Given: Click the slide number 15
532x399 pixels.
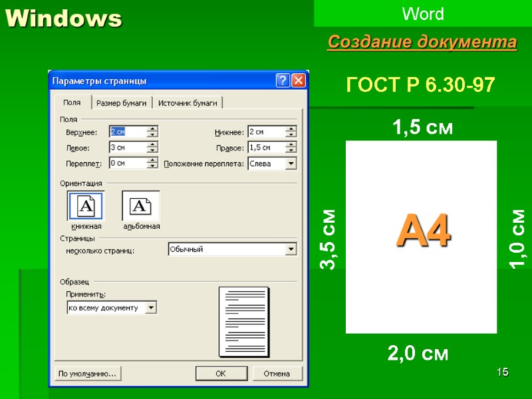Looking at the screenshot, I should [x=503, y=372].
